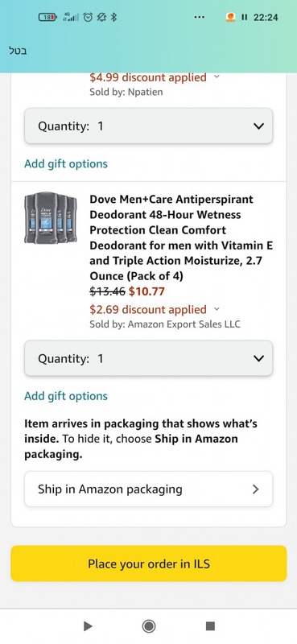
Task: Tap the Bluetooth icon in status bar
Action: [x=114, y=17]
